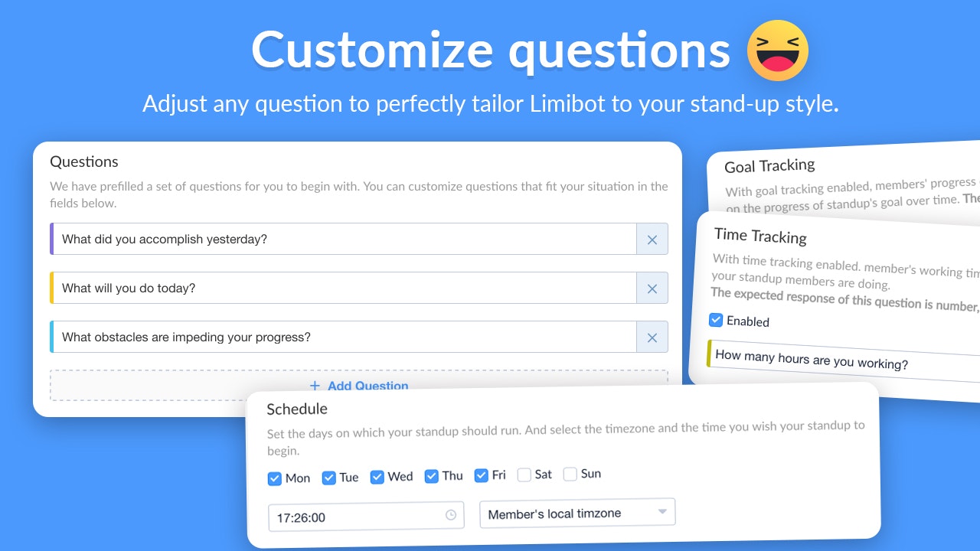Open the 'Member's local timzone' dropdown

577,512
